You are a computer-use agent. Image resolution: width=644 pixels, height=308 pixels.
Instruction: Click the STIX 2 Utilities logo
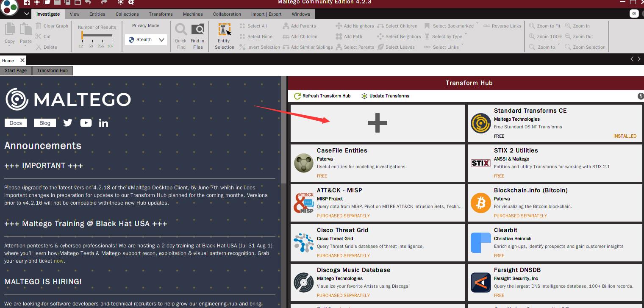point(481,163)
